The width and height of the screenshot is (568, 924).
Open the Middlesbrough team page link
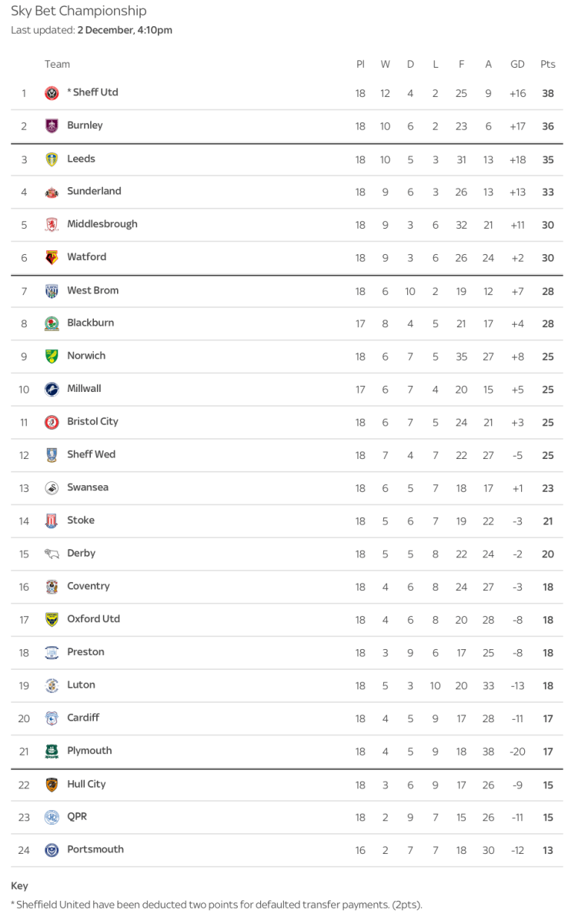[x=102, y=224]
